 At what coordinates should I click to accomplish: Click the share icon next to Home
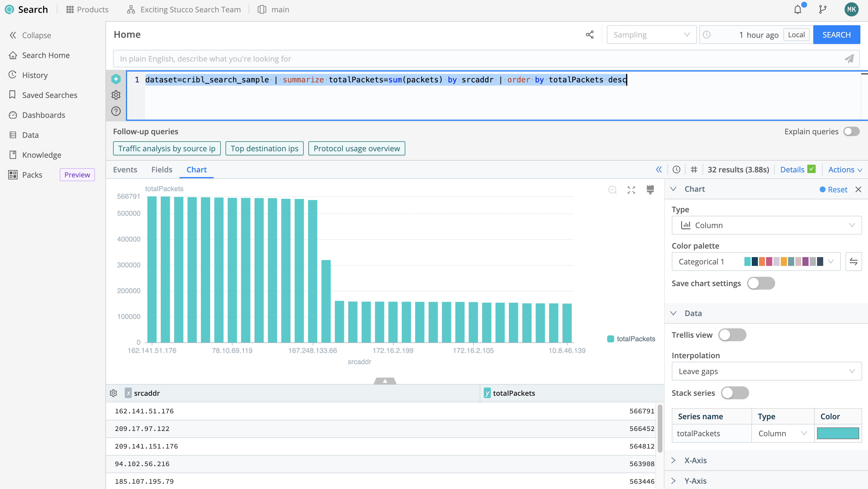point(590,35)
